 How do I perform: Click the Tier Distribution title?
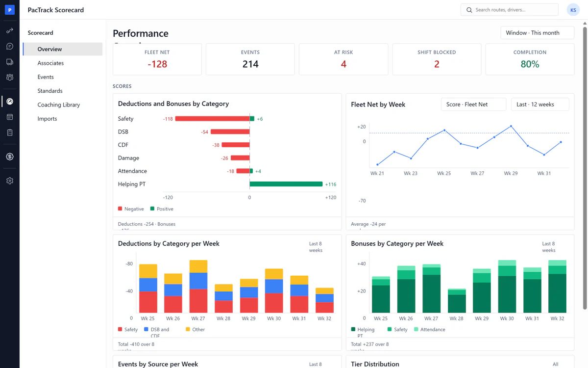tap(375, 364)
